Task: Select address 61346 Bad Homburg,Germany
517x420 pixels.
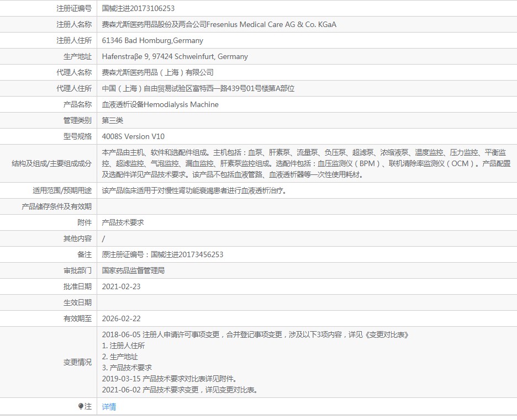Action: point(152,40)
